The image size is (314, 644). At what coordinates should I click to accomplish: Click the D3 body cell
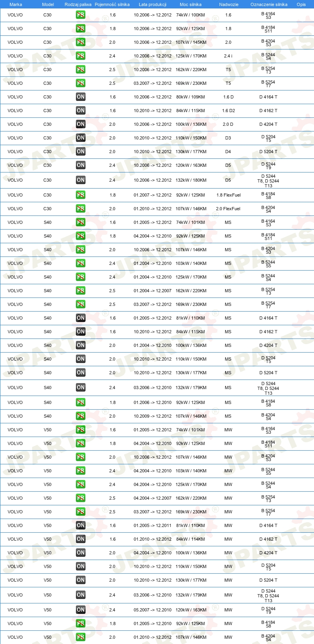click(x=228, y=138)
